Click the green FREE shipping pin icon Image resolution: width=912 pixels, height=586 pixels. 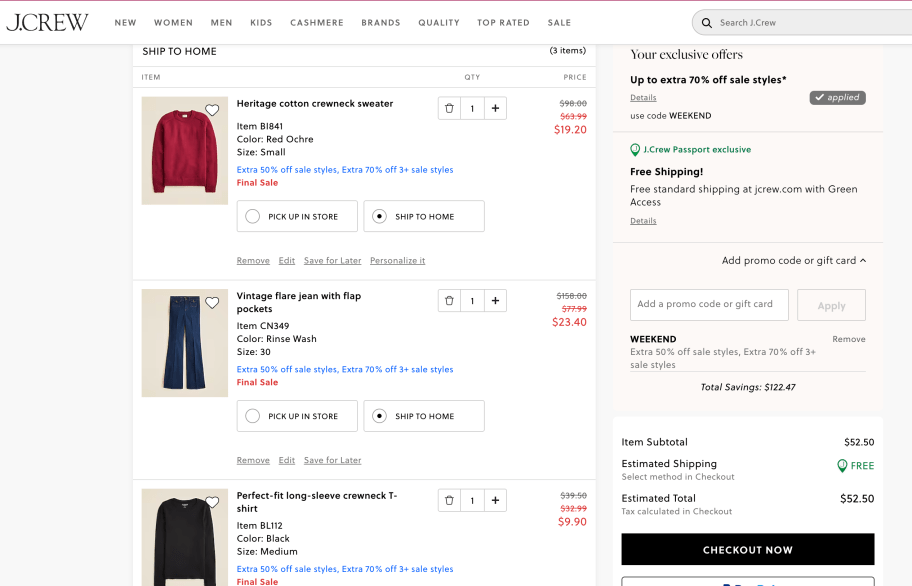click(x=842, y=466)
